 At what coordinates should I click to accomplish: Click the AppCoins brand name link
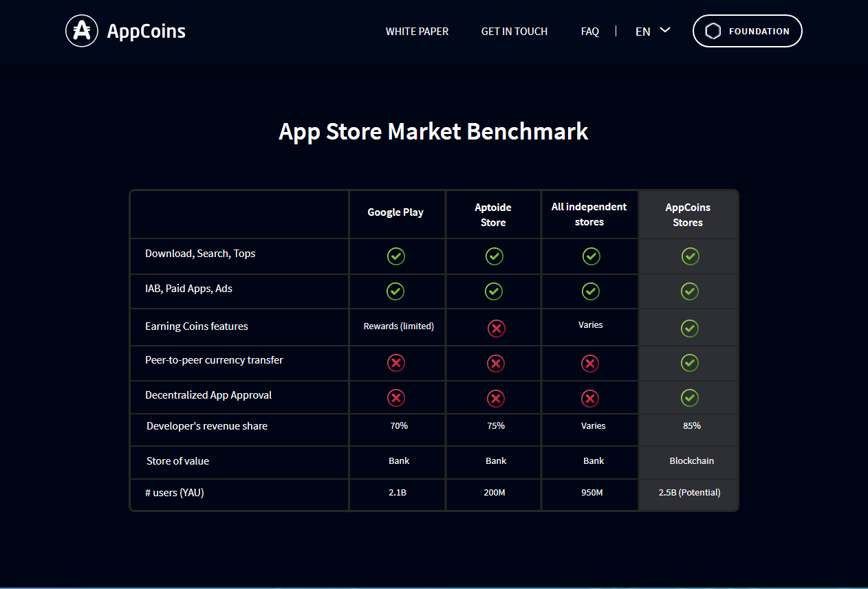147,31
